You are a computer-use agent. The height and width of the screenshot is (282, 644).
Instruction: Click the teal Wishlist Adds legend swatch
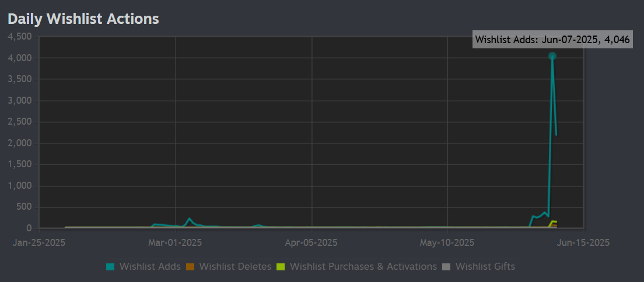point(110,267)
